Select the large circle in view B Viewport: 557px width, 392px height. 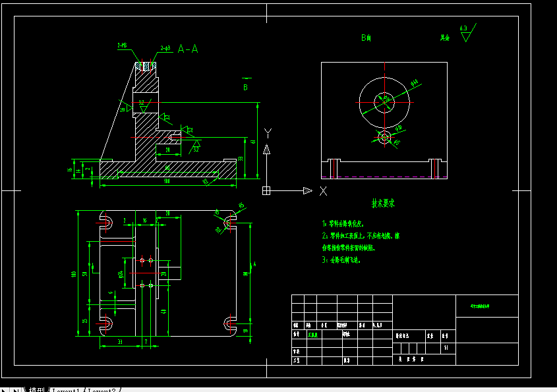point(384,103)
